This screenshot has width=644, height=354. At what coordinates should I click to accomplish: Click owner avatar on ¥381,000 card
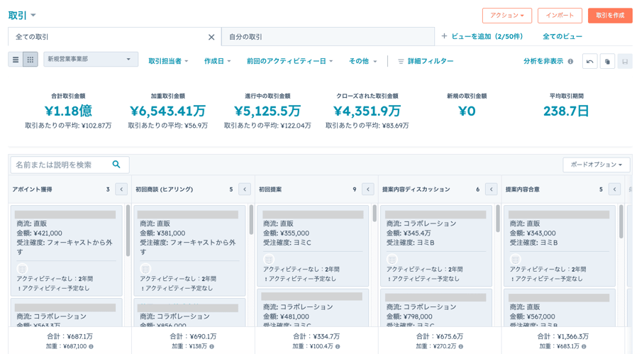click(x=145, y=269)
